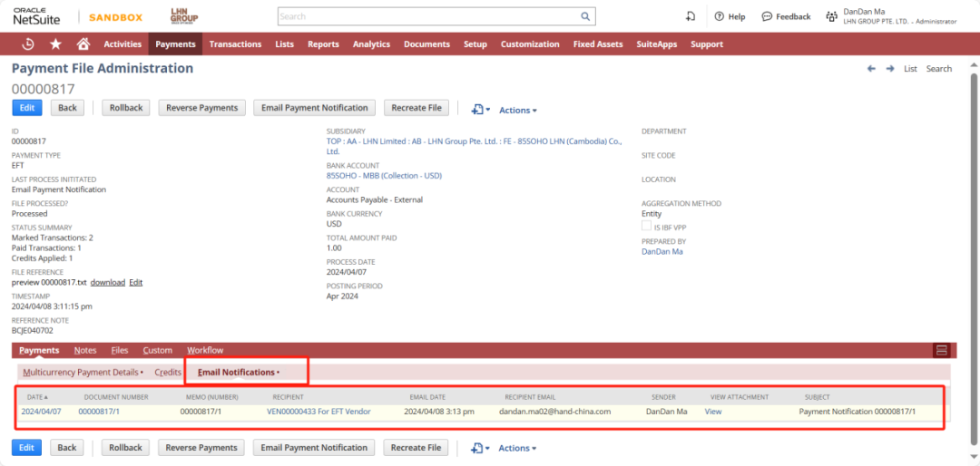Image resolution: width=980 pixels, height=466 pixels.
Task: Open the Reports menu
Action: pyautogui.click(x=323, y=44)
